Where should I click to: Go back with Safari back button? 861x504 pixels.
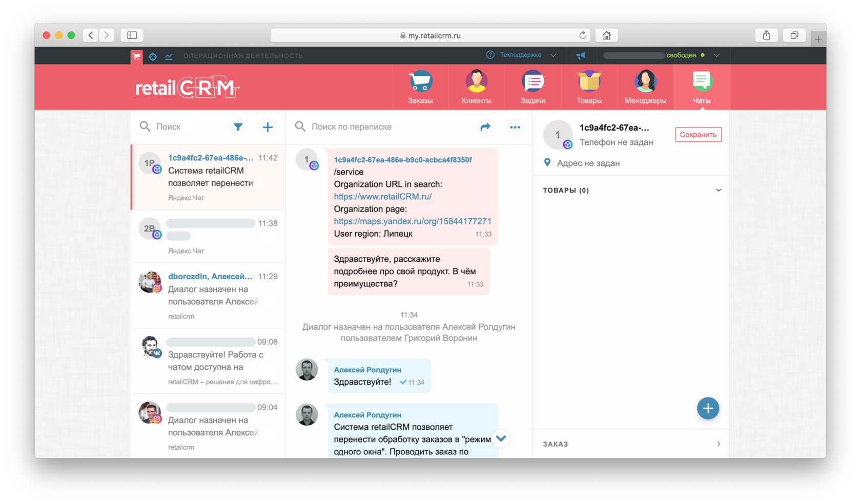click(91, 35)
